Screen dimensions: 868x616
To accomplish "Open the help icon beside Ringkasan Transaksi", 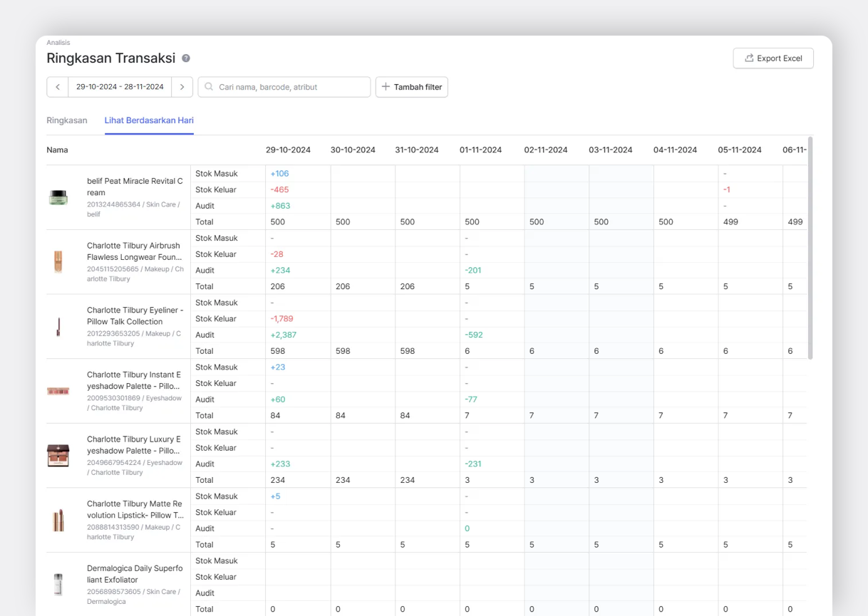I will pyautogui.click(x=186, y=58).
